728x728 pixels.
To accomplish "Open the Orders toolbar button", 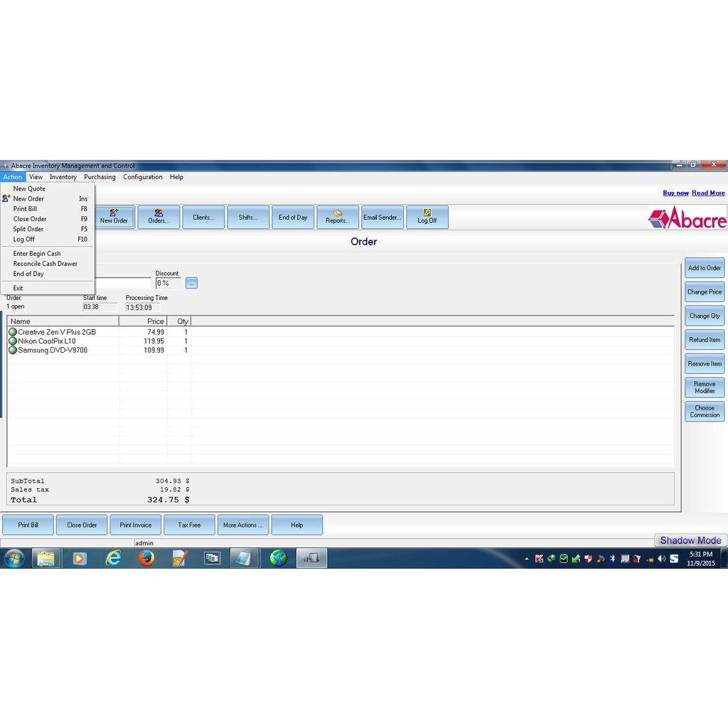I will pyautogui.click(x=159, y=218).
